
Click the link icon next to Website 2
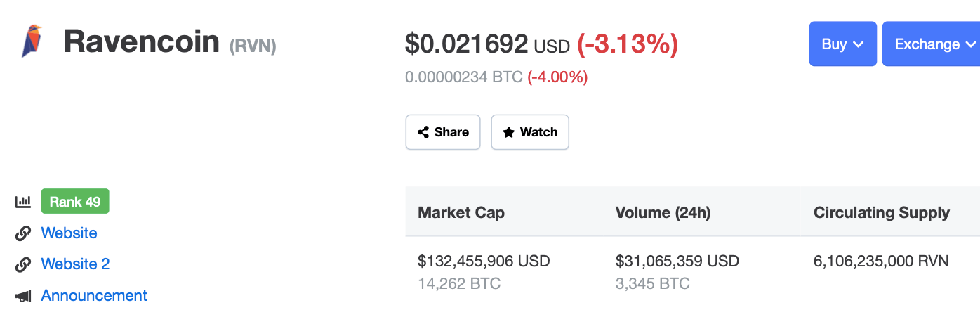23,264
